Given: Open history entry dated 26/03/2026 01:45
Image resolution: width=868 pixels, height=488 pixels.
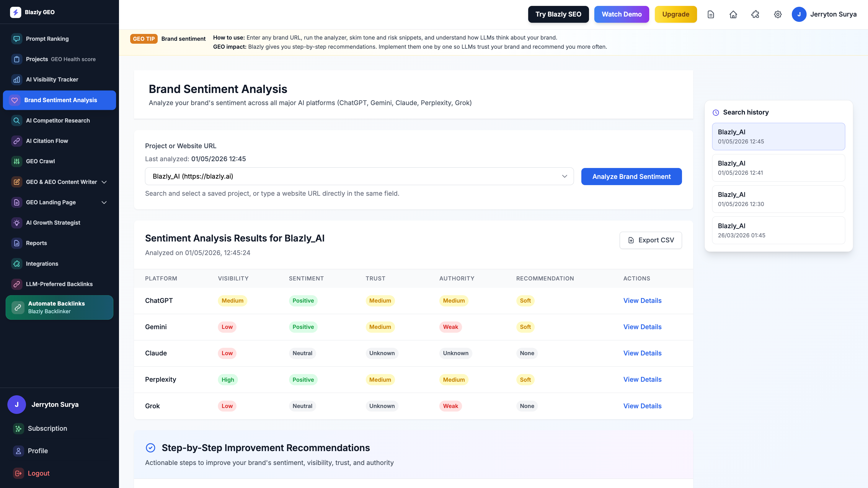Looking at the screenshot, I should [778, 231].
